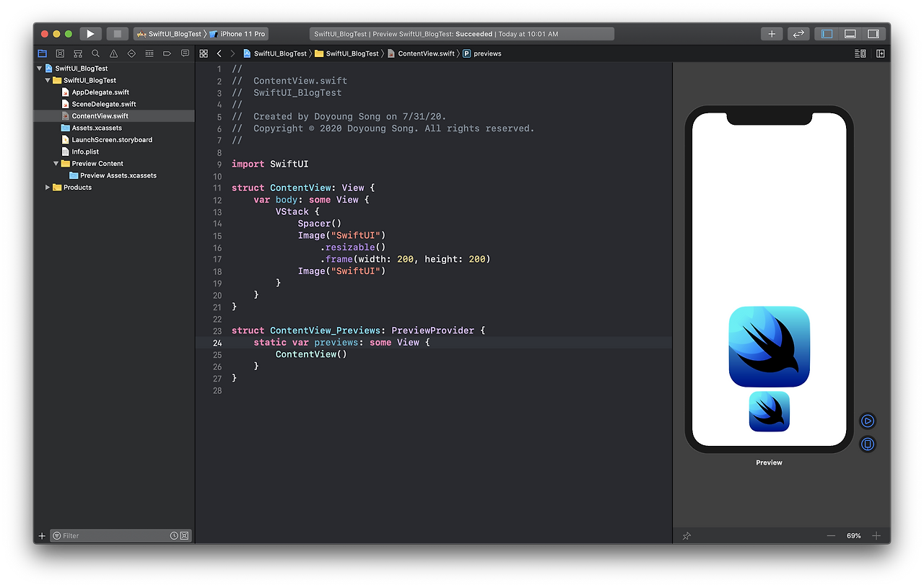Open the code review arrows button
924x588 pixels.
pos(798,34)
